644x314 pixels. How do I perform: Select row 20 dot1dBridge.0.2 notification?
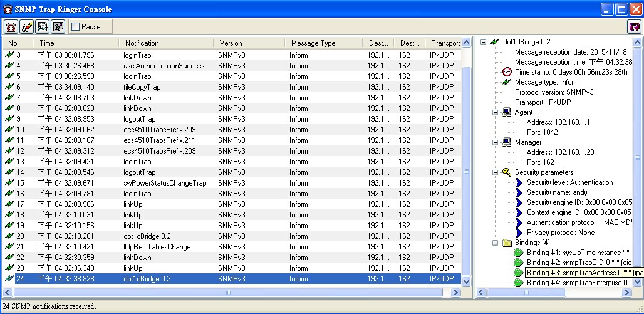[x=232, y=236]
